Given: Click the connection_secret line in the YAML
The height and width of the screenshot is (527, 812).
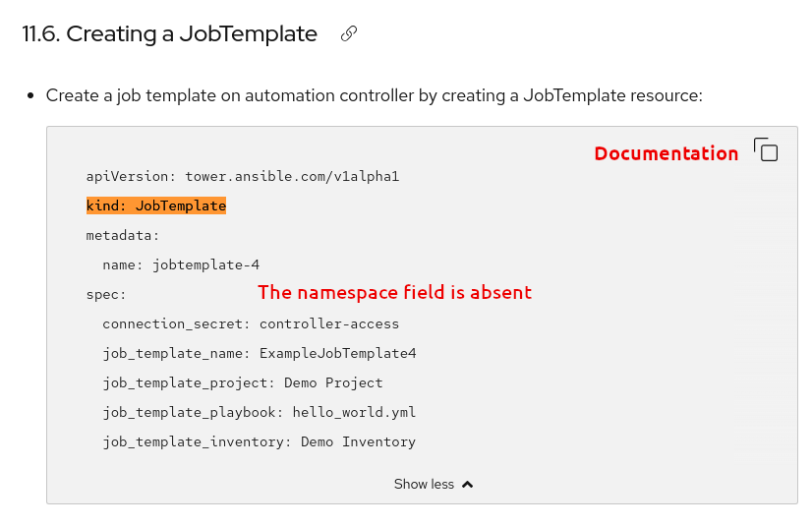Looking at the screenshot, I should (251, 323).
